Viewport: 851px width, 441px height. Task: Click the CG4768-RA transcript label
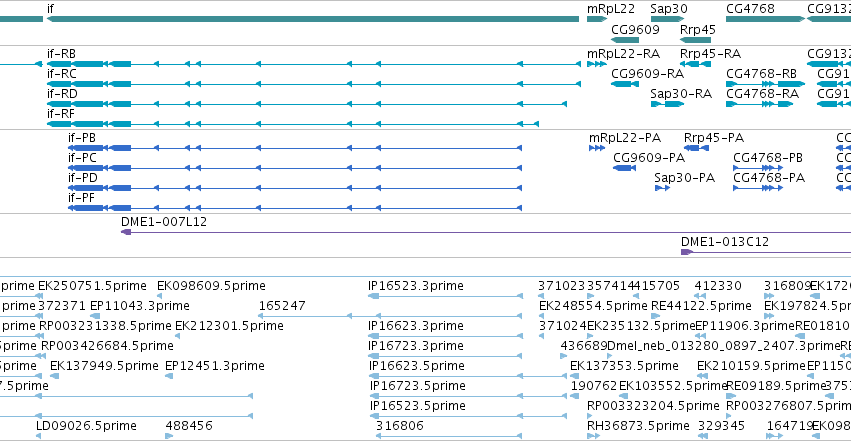763,94
